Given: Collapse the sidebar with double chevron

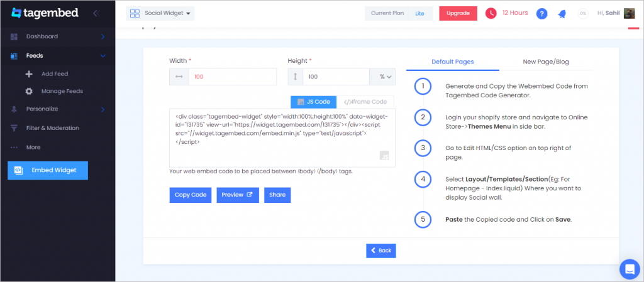Looking at the screenshot, I should pos(96,13).
